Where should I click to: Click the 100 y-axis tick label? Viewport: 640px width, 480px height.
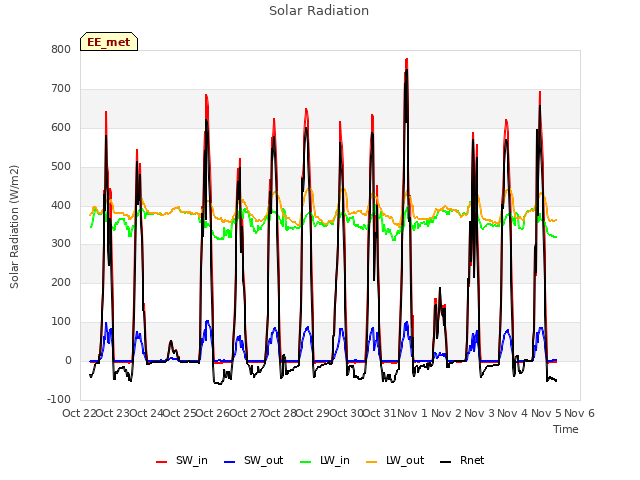[61, 322]
